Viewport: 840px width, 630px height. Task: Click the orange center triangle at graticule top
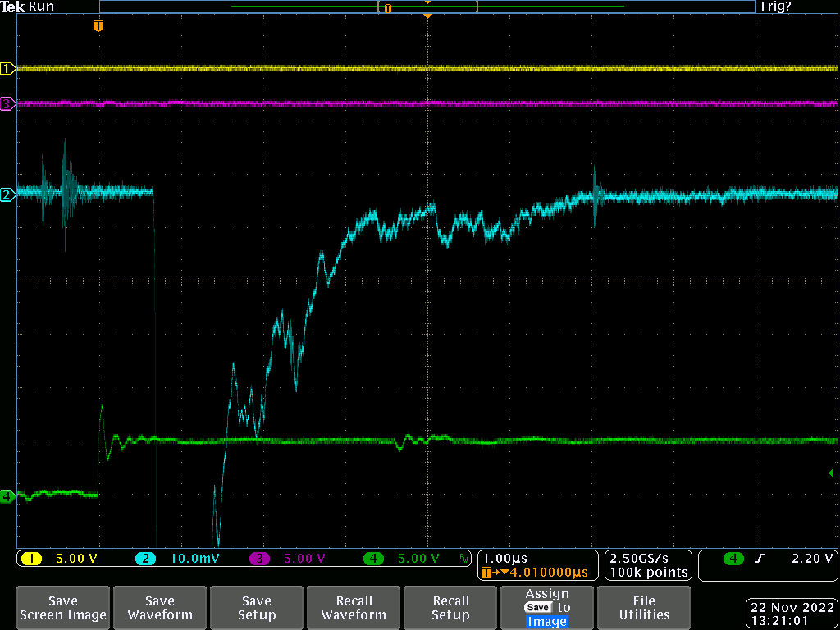coord(427,16)
